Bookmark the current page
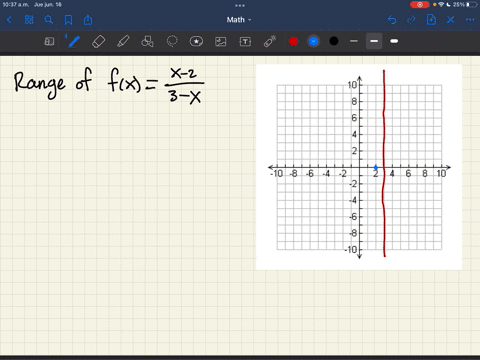The height and width of the screenshot is (360, 480). (68, 20)
